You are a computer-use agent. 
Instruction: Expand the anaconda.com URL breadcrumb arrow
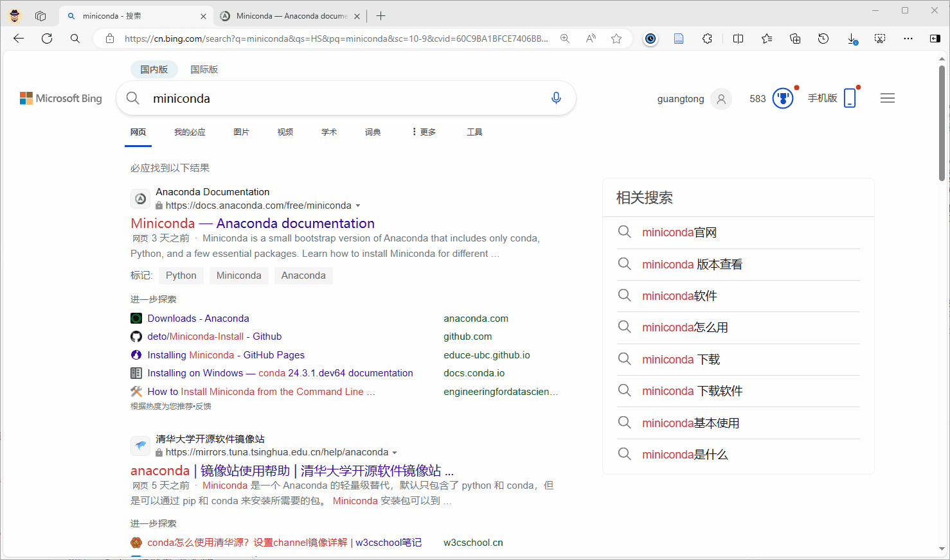pos(359,205)
